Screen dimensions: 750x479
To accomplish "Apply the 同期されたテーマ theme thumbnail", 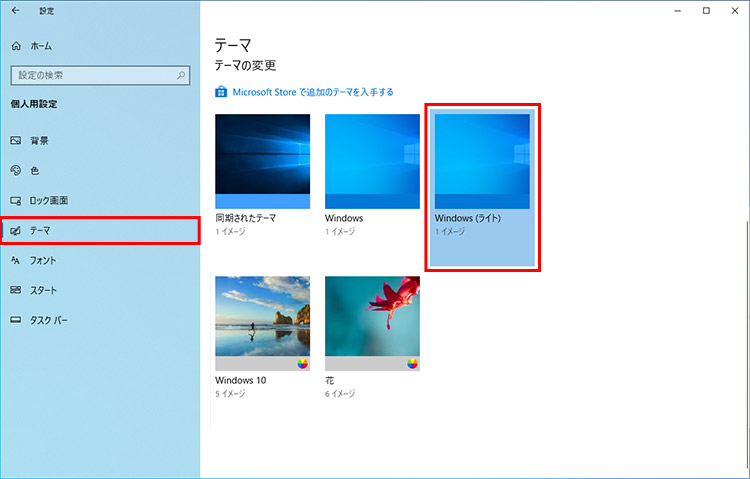I will click(x=263, y=161).
